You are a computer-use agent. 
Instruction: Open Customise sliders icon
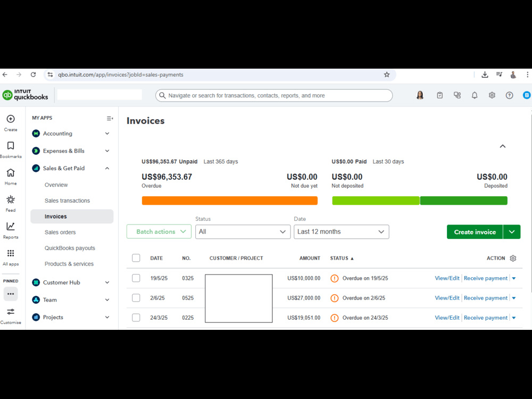click(x=11, y=311)
